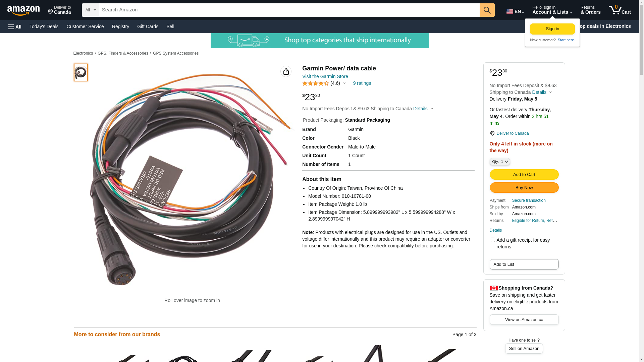Check the gift receipt checkbox
The image size is (644, 362).
493,240
